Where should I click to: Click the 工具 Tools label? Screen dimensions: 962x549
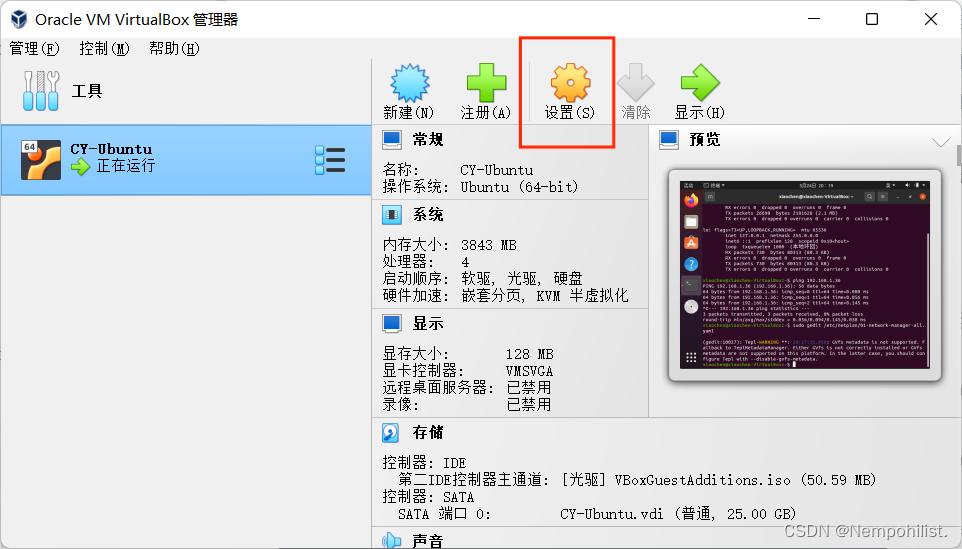click(x=87, y=91)
